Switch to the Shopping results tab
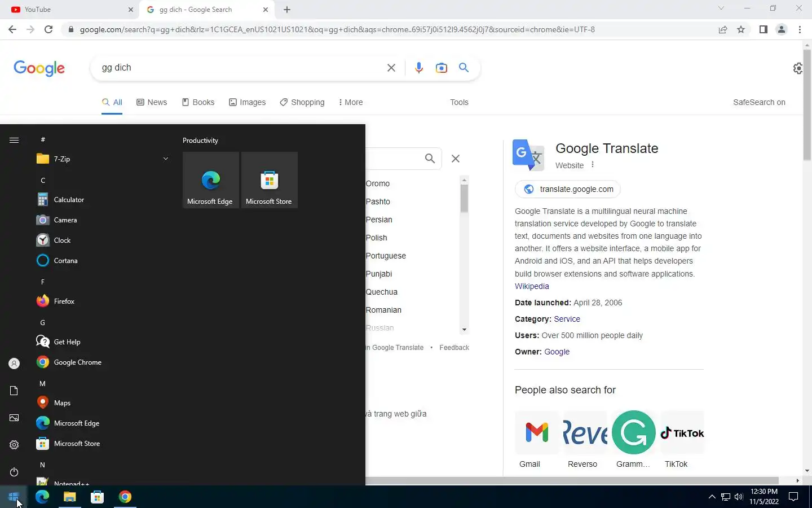812x508 pixels. pyautogui.click(x=302, y=102)
